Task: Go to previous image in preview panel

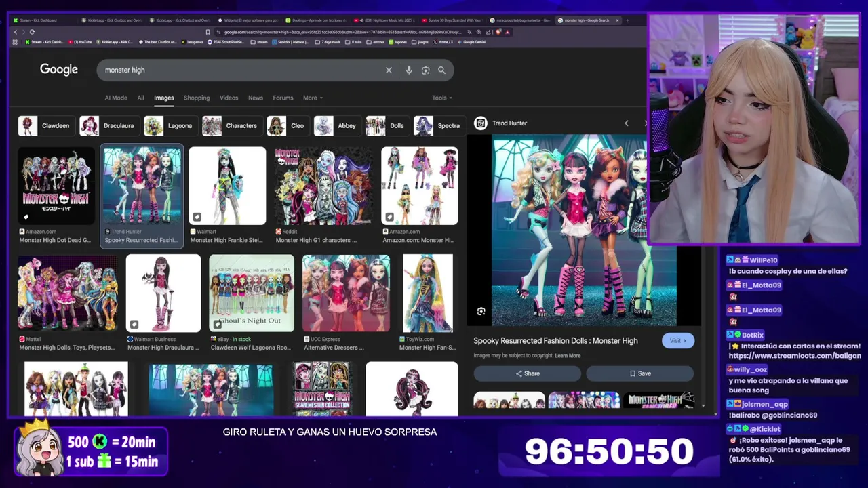Action: (626, 123)
